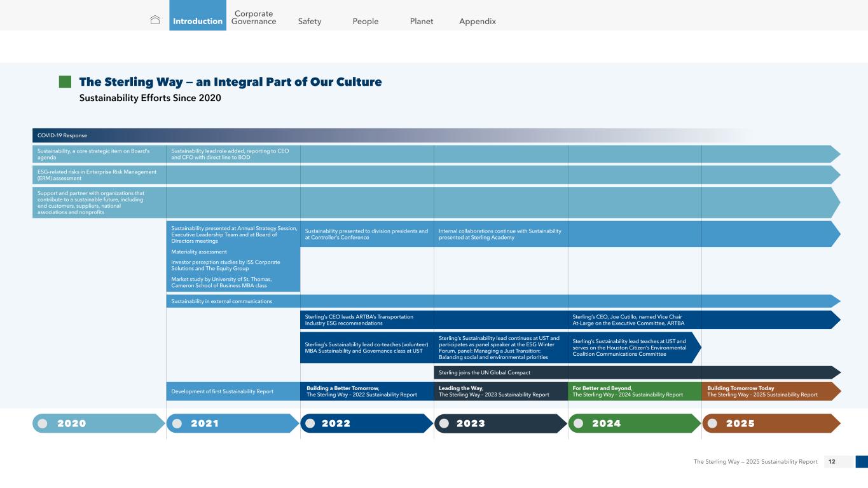Image resolution: width=868 pixels, height=488 pixels.
Task: Click Sterling joins the UN Global Compact bar
Action: [x=636, y=372]
